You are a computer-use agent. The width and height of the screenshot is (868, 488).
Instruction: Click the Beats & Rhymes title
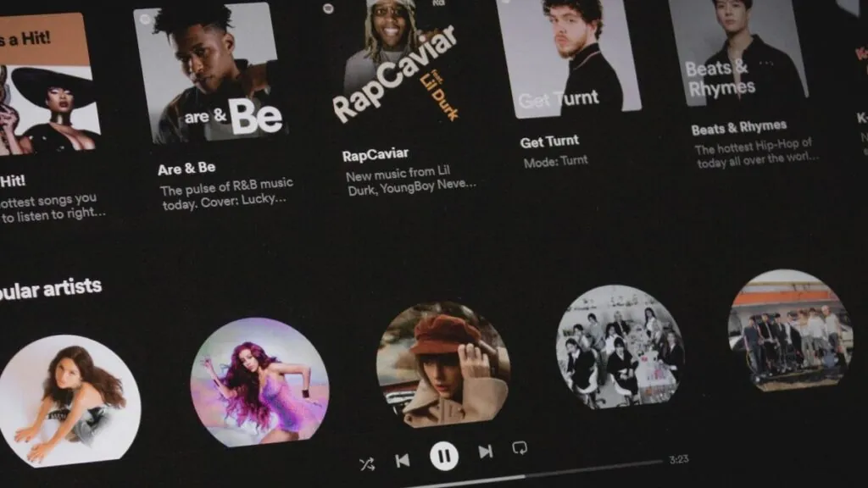tap(739, 128)
